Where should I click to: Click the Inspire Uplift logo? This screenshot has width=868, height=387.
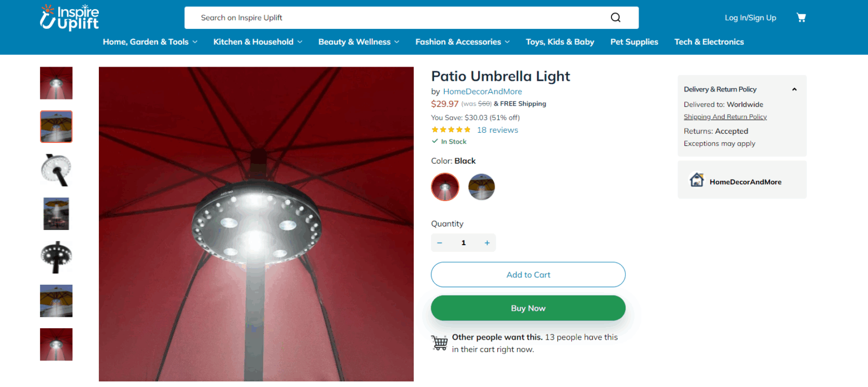pyautogui.click(x=69, y=17)
